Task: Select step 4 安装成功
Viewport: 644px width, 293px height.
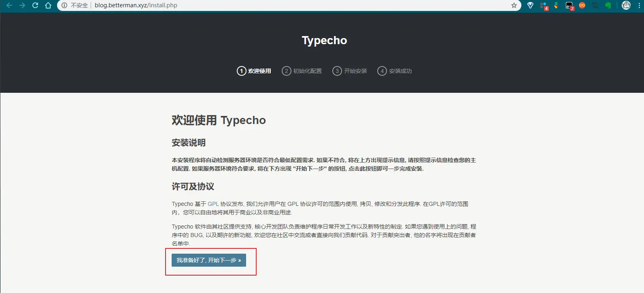Action: (394, 71)
